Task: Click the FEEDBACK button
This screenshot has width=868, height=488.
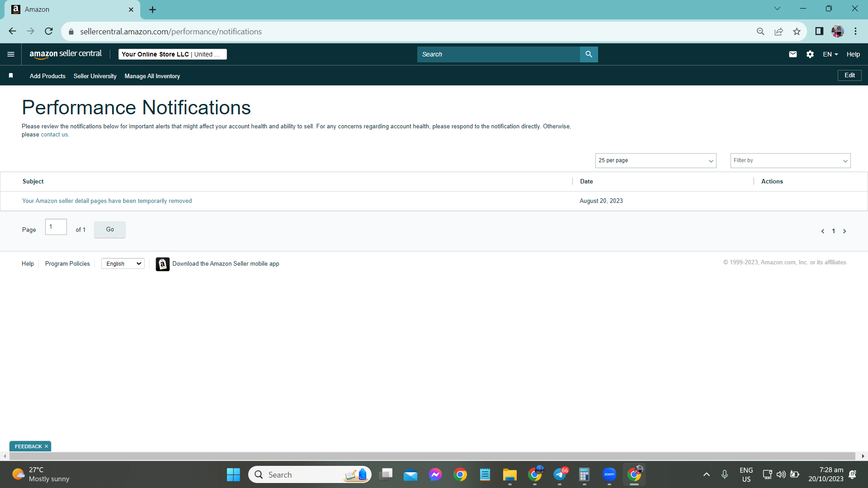Action: [28, 446]
